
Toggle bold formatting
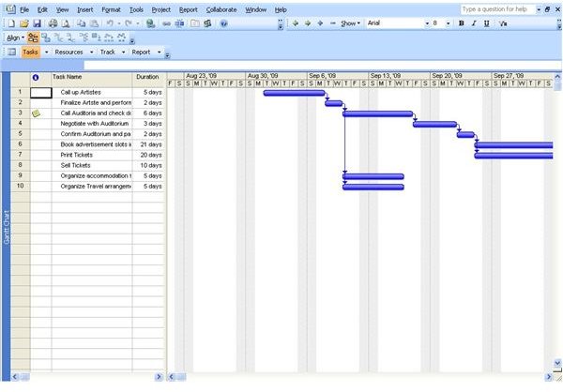pos(462,23)
